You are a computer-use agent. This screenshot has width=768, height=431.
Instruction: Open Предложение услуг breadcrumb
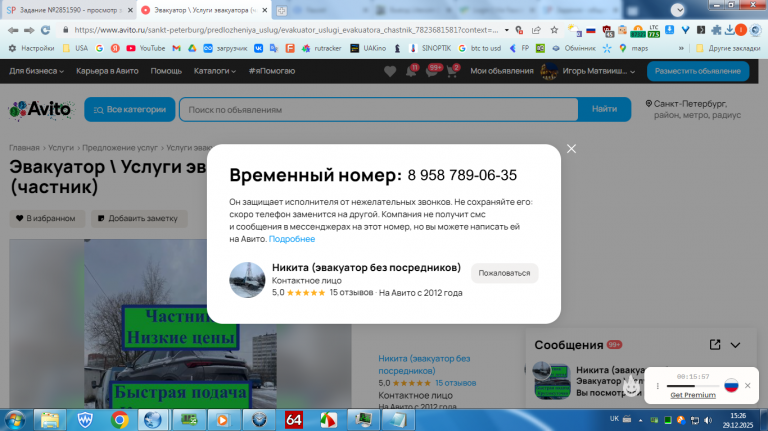point(120,147)
